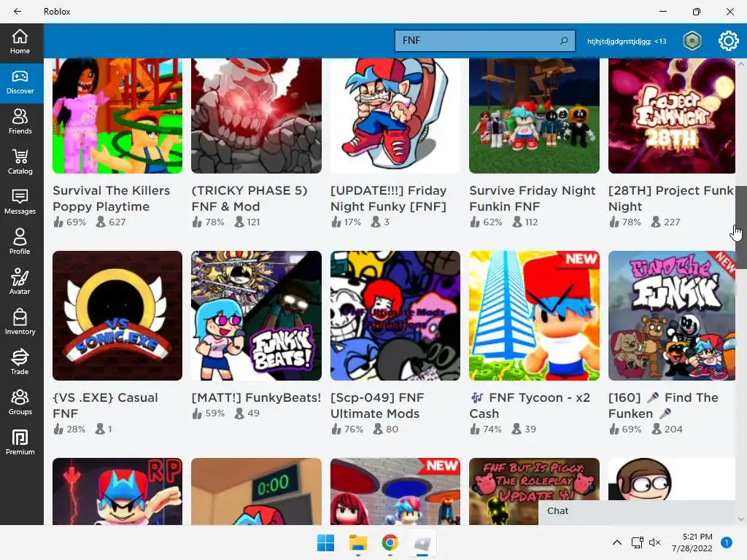The width and height of the screenshot is (747, 560).
Task: Open FNF Ultimate Mods game thumbnail
Action: coord(395,316)
